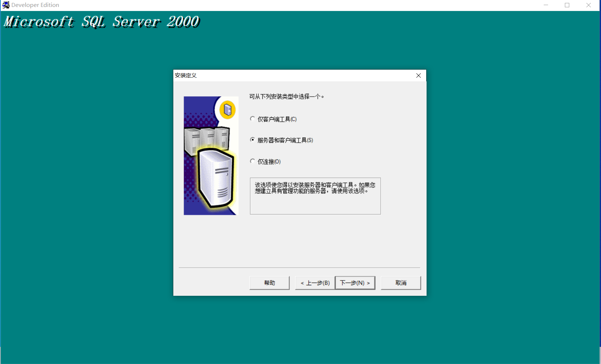Click the 可从下列安装类型中选择一个 instruction text
The image size is (601, 364).
coord(286,96)
